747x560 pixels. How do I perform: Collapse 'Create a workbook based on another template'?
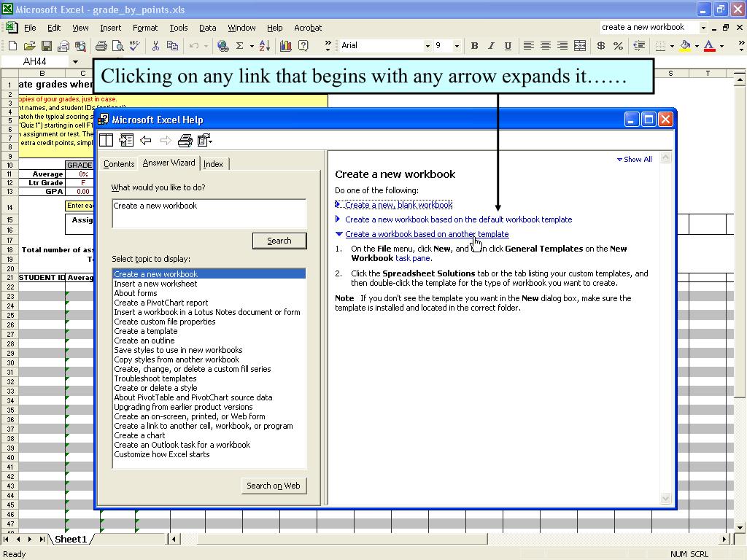pos(426,234)
